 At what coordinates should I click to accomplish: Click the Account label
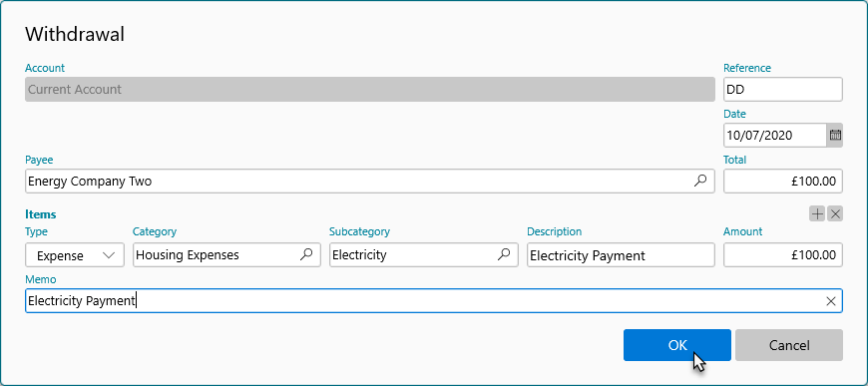pos(45,68)
